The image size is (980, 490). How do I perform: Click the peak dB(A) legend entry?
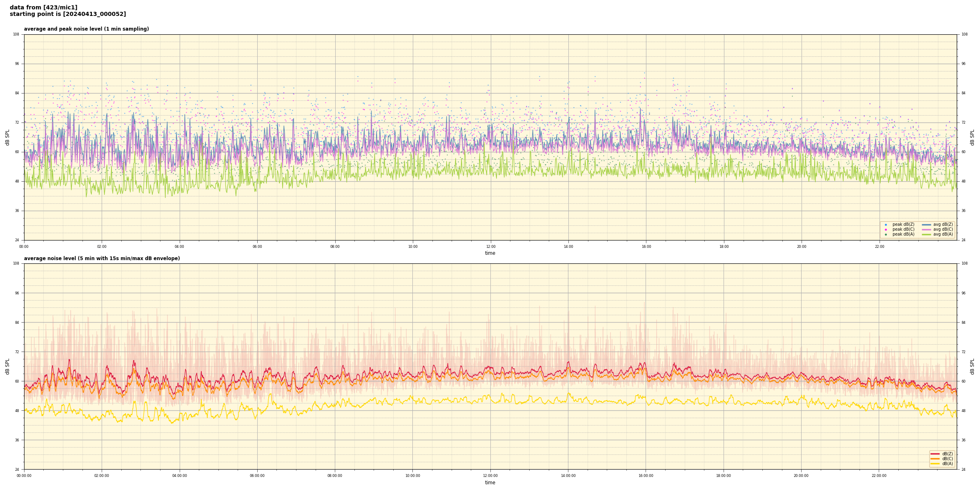pos(903,234)
